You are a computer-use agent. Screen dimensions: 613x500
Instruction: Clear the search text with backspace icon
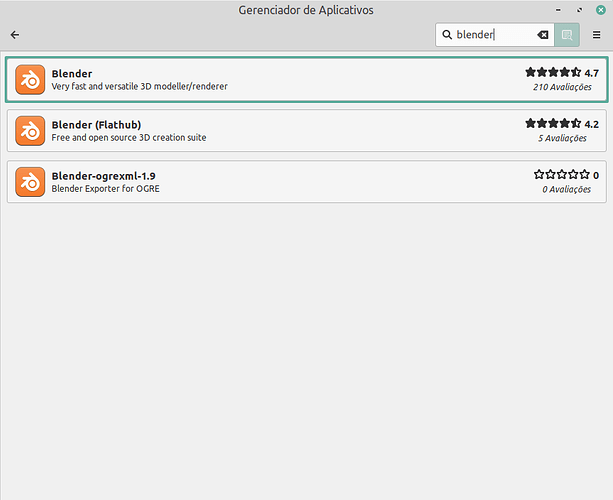pyautogui.click(x=543, y=35)
